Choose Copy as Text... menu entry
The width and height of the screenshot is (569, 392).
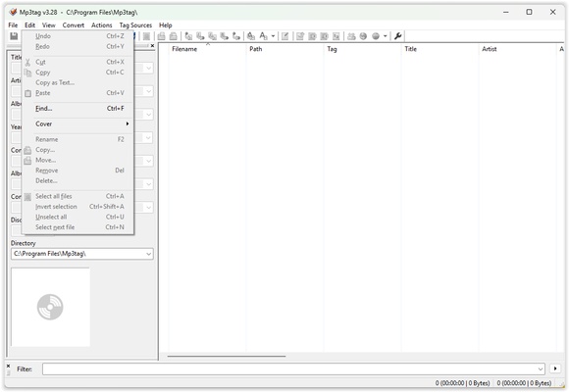click(x=78, y=82)
